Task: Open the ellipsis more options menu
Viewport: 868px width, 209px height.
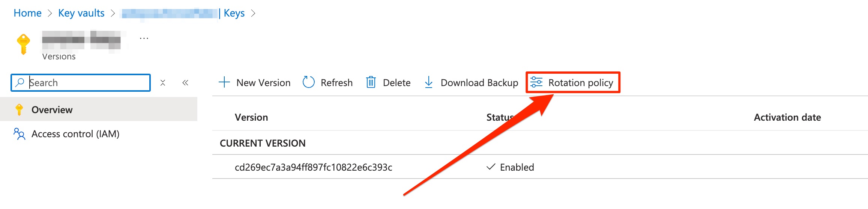Action: tap(144, 38)
